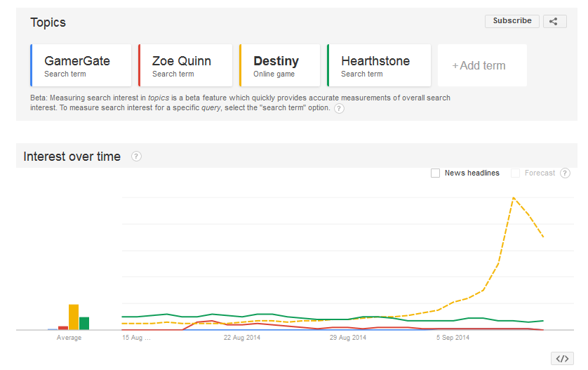Click the help icon next to Forecast
The width and height of the screenshot is (588, 370).
(565, 173)
